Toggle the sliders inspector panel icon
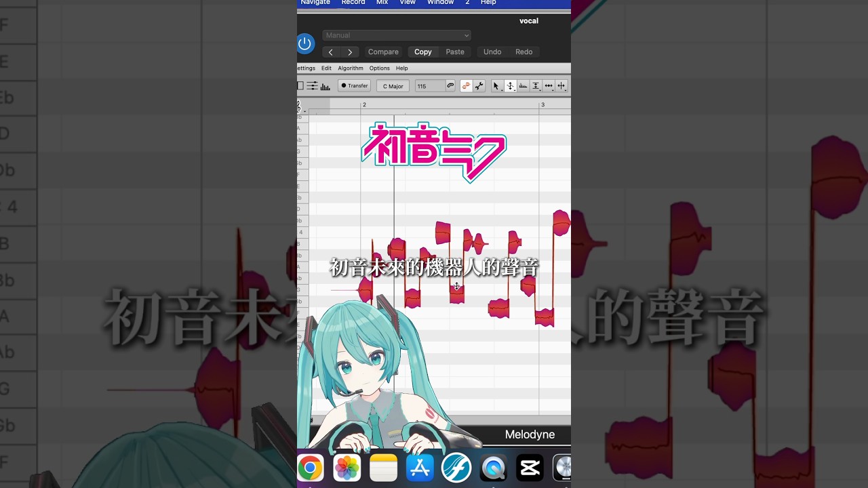 click(312, 86)
